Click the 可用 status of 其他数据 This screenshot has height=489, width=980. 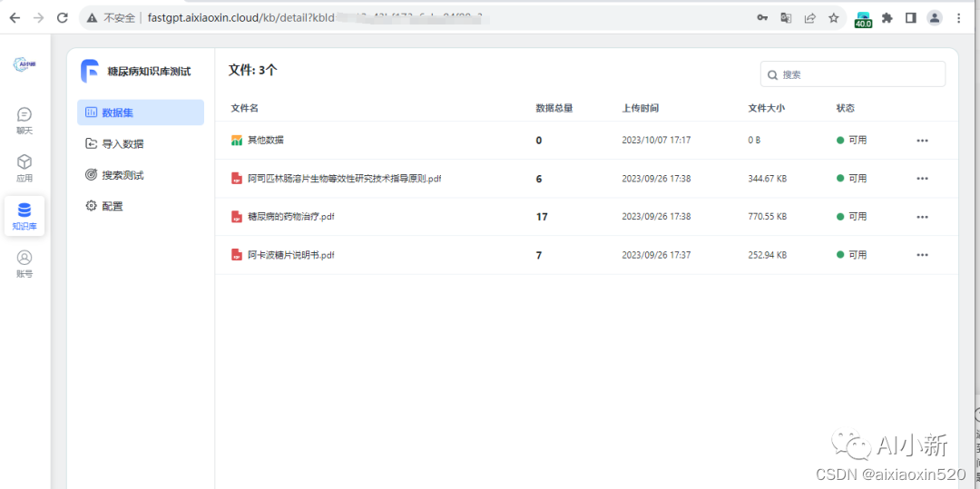point(852,141)
